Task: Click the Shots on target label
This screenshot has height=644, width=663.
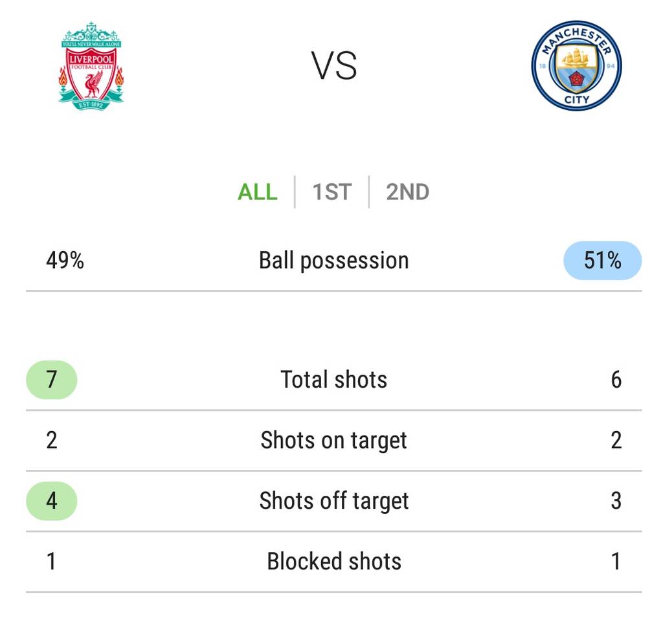Action: point(334,440)
